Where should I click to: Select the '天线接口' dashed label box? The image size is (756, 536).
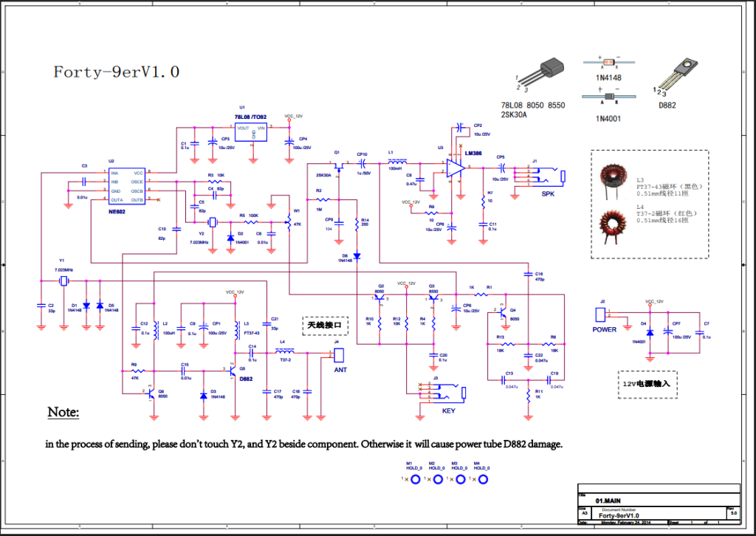(x=325, y=326)
